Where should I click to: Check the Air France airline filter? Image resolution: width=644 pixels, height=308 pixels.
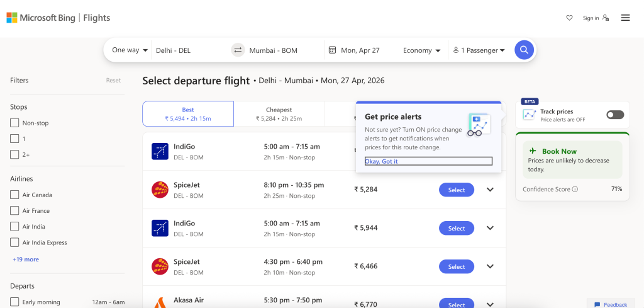14,210
